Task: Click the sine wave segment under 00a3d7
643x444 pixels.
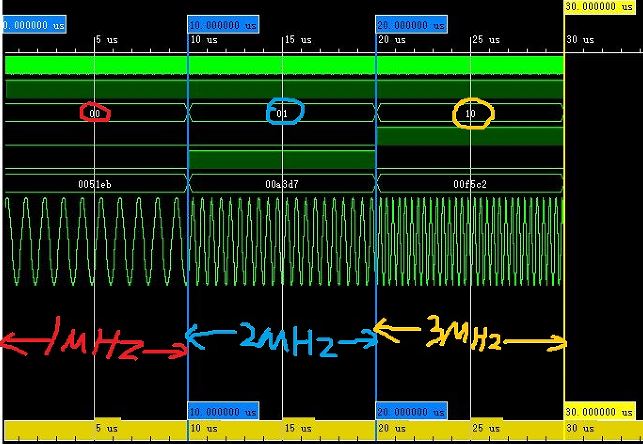Action: click(282, 241)
